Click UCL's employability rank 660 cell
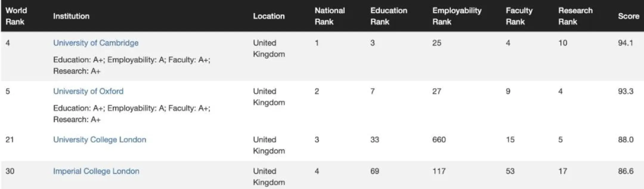This screenshot has height=189, width=644. tap(439, 140)
